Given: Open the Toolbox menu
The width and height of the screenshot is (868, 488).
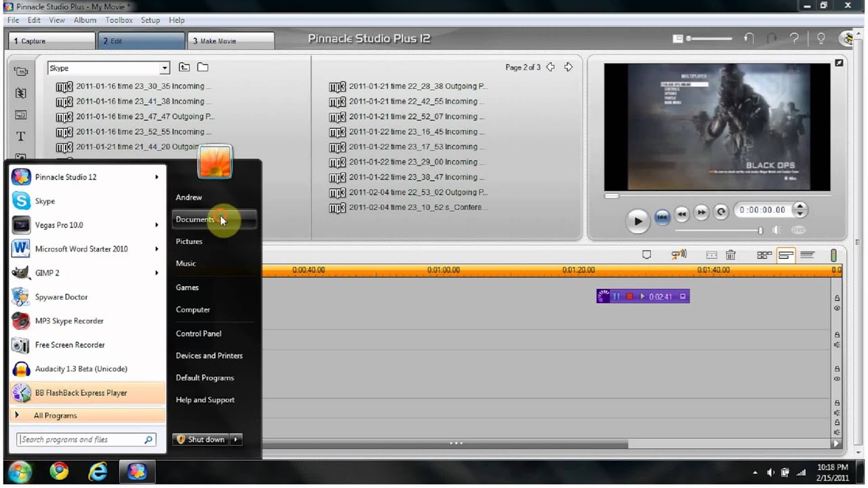Looking at the screenshot, I should [x=119, y=20].
